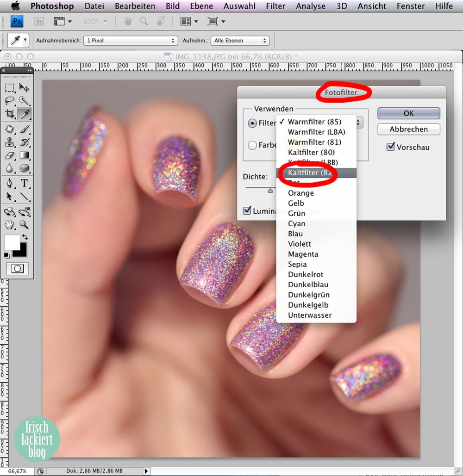
Task: Click the Rotate View tool in application bar
Action: [161, 21]
